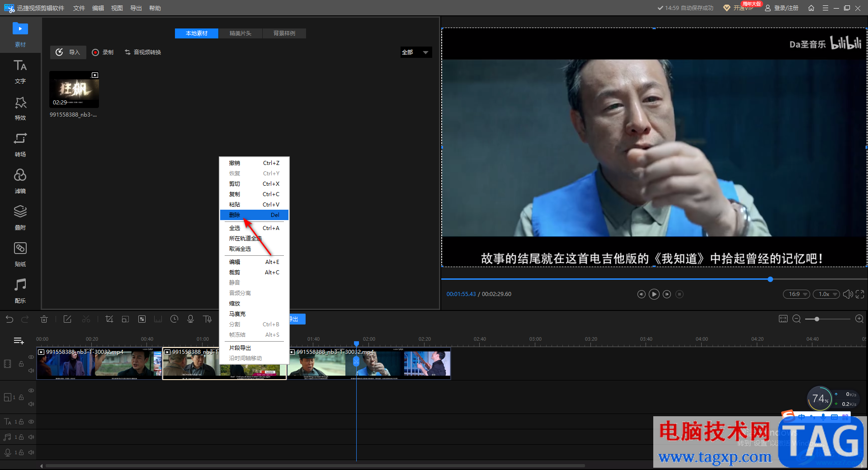Adjust the timeline zoom slider handle
This screenshot has width=868, height=470.
coord(817,319)
